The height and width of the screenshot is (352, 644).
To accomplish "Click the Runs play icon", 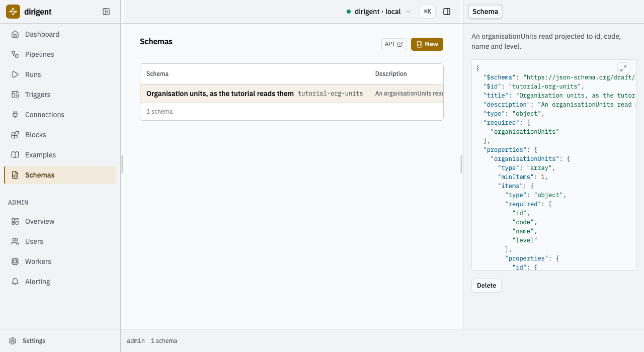I will pos(15,74).
